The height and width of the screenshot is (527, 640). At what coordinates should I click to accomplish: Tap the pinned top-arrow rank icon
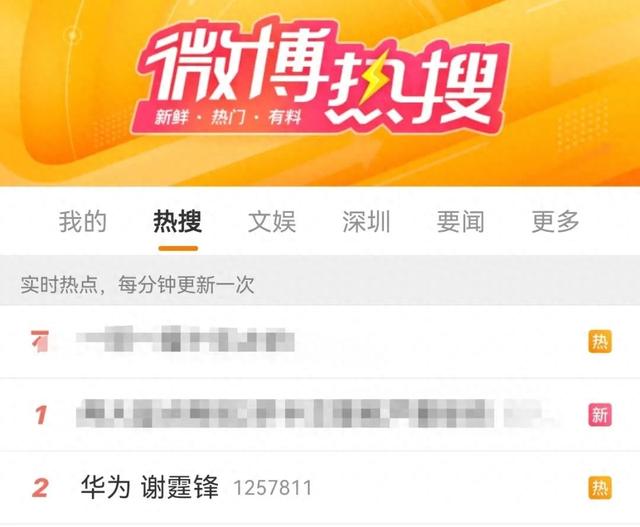click(40, 341)
